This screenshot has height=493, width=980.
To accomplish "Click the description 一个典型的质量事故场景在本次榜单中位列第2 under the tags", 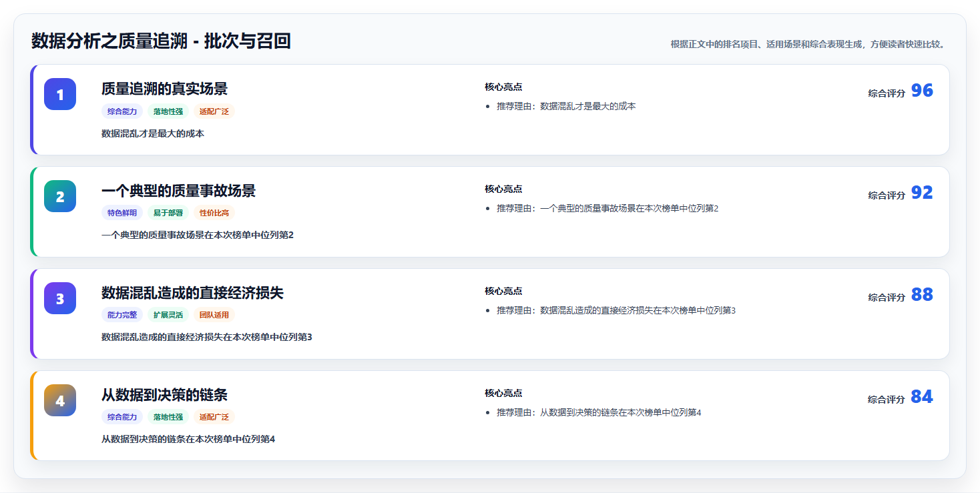I will point(198,235).
